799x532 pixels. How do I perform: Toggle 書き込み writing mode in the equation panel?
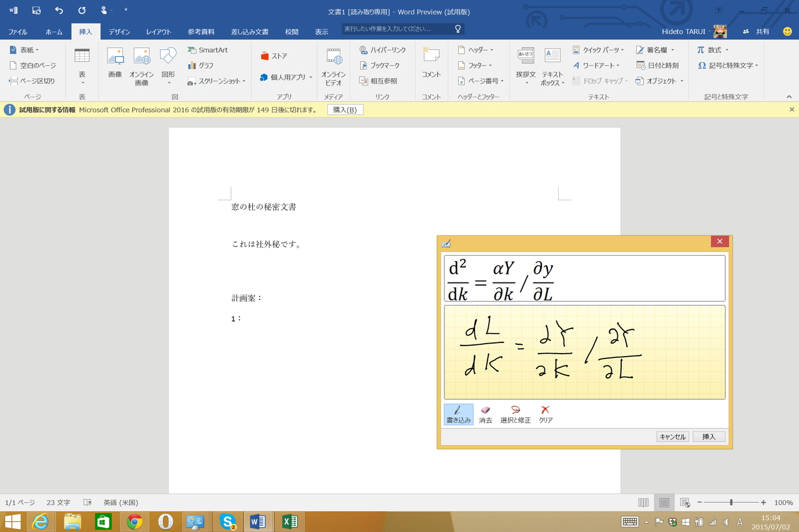tap(458, 414)
